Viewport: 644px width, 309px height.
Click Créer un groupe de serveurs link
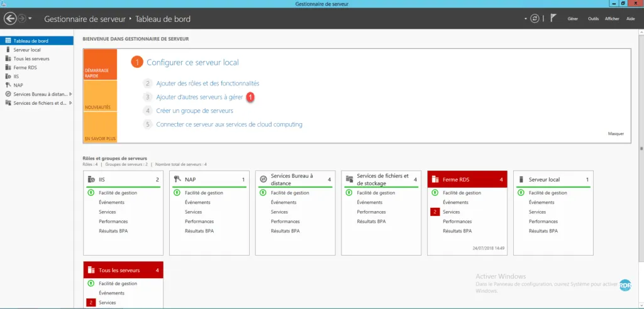[x=194, y=111]
